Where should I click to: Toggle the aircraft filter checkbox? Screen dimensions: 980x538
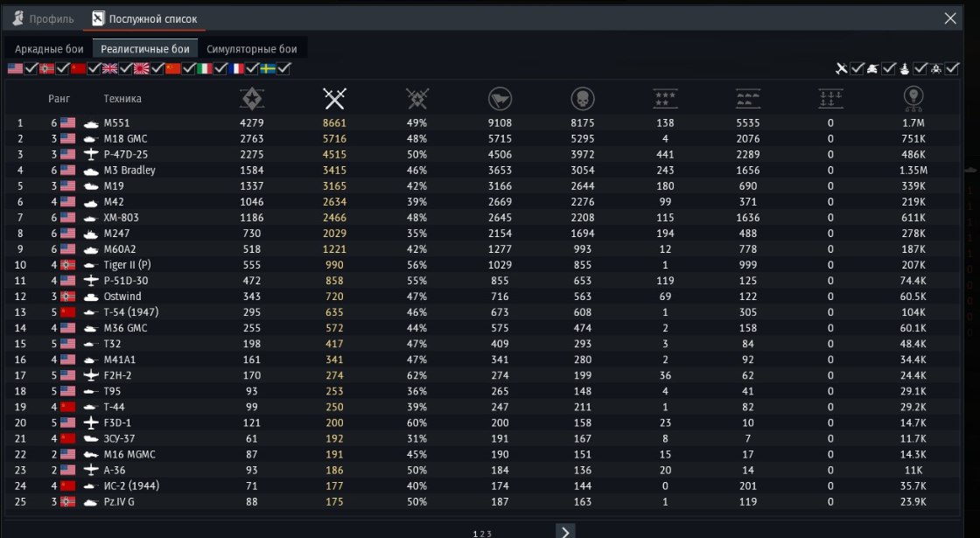[x=857, y=69]
